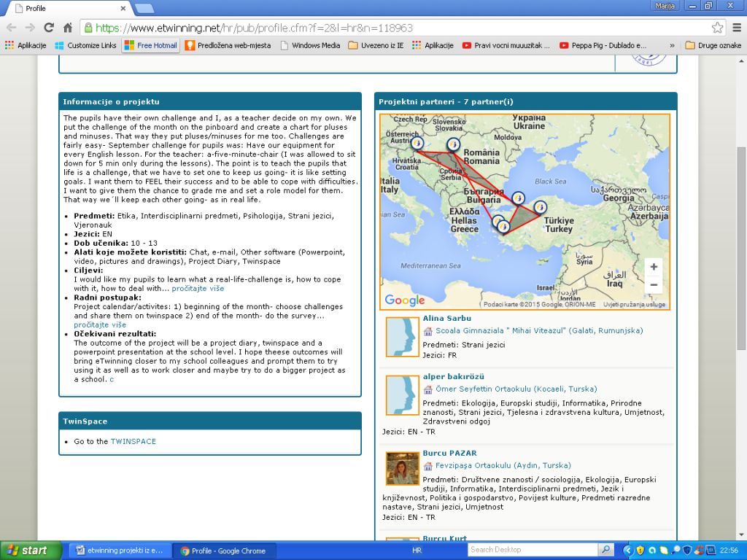Open the Uvezeno iz IE bookmark folder

(x=376, y=45)
